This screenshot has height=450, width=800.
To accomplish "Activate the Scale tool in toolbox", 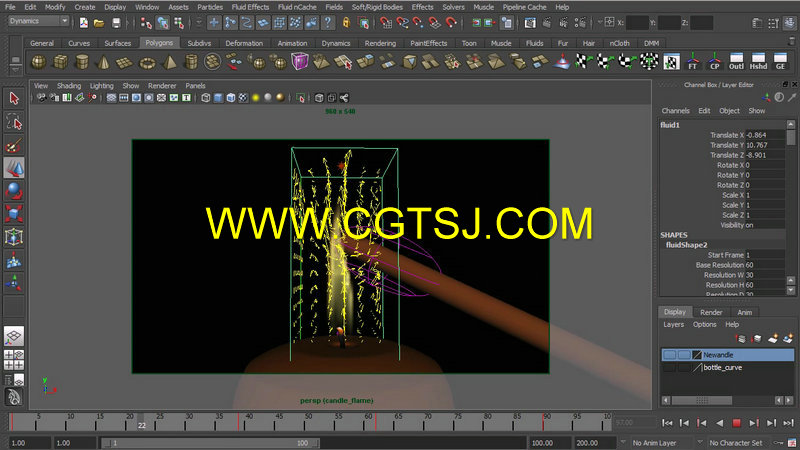I will tap(14, 214).
